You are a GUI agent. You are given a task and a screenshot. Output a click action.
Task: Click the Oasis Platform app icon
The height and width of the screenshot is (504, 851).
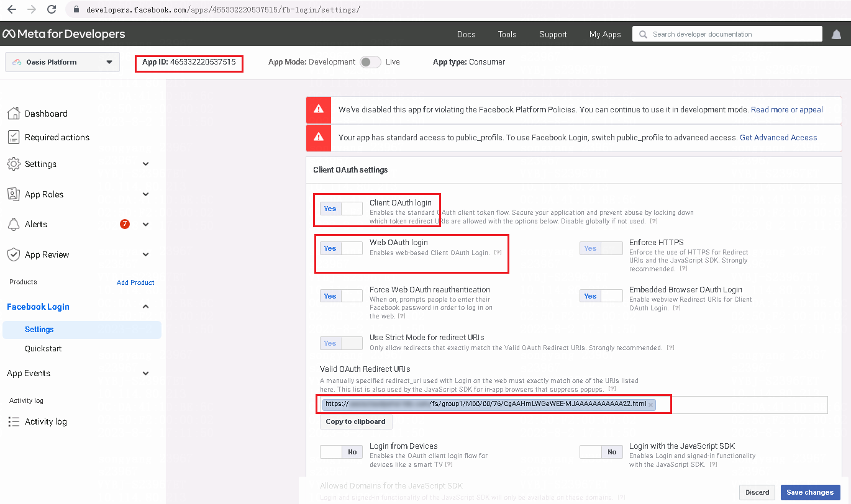(x=17, y=62)
